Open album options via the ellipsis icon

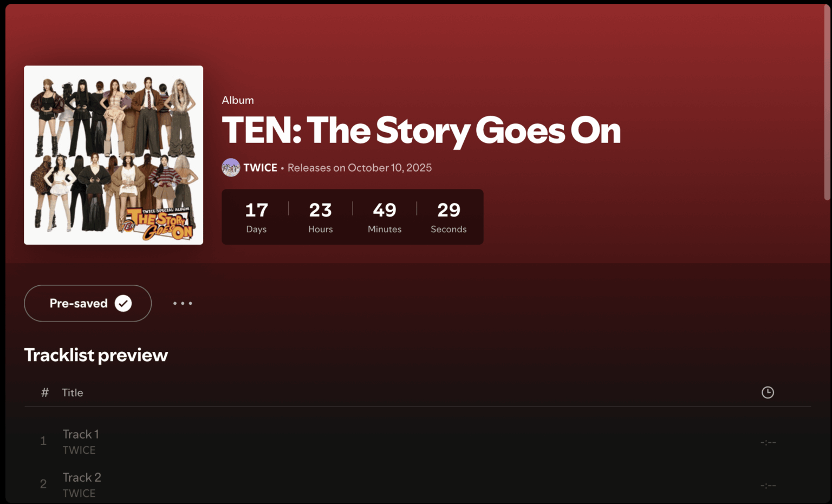[183, 303]
